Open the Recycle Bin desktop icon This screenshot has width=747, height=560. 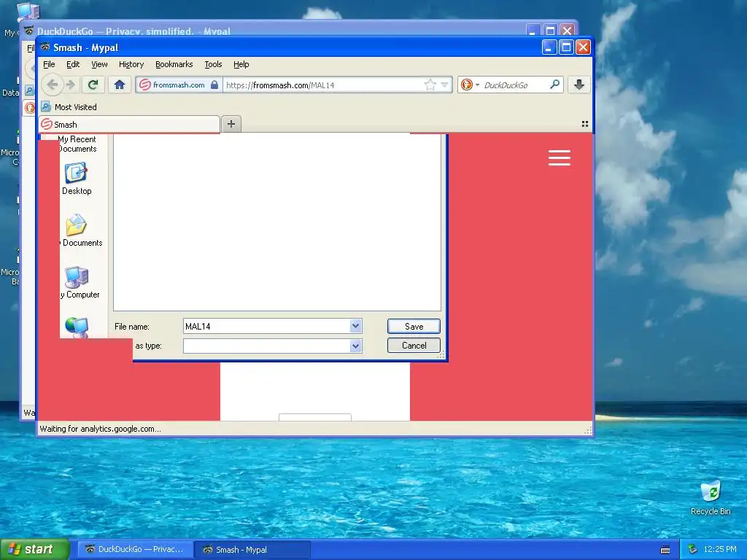click(x=711, y=499)
